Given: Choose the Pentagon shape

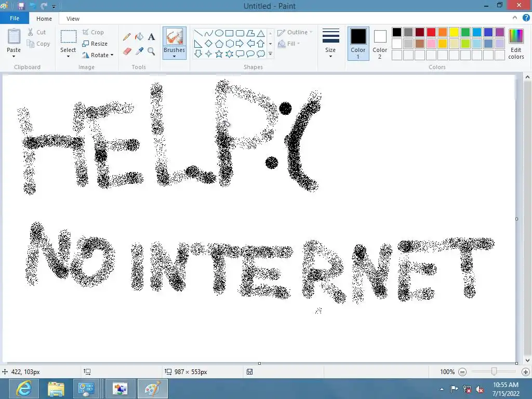Looking at the screenshot, I should tap(219, 44).
